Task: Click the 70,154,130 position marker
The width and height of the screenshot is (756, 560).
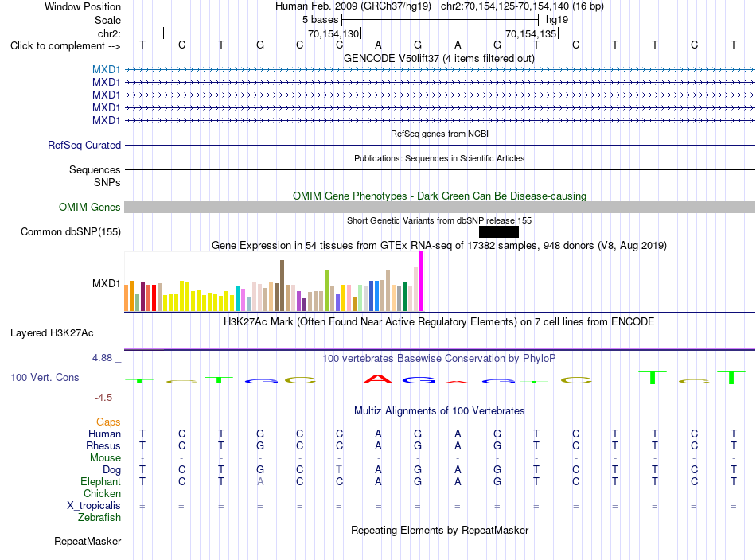Action: click(334, 33)
